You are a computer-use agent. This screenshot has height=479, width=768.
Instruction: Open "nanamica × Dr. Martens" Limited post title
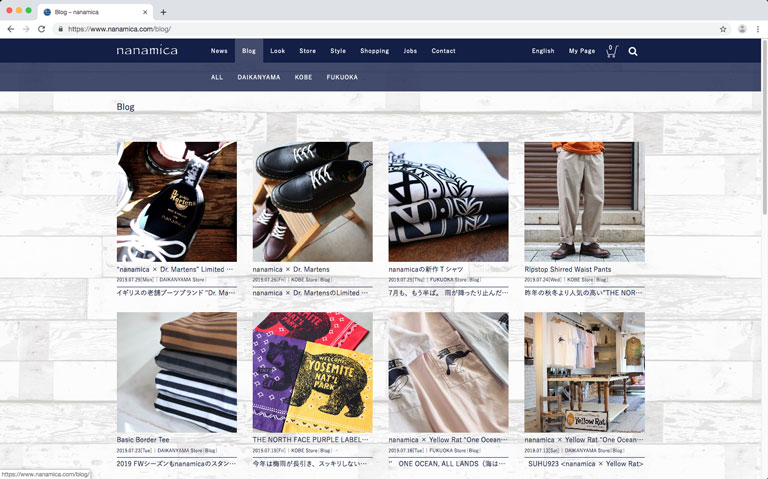(x=175, y=269)
